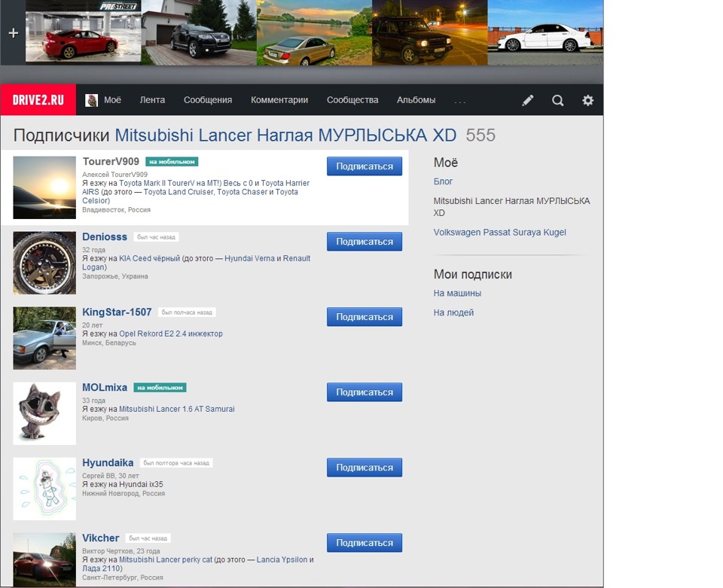Open Opel Rekord E2 2.4 инжектор link
This screenshot has width=723, height=588.
171,334
